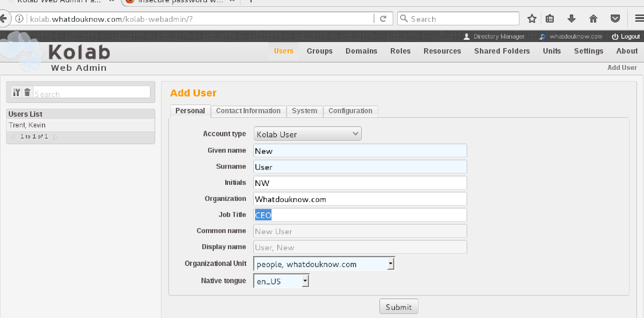Switch to the Contact Information tab
This screenshot has width=644, height=318.
[248, 111]
